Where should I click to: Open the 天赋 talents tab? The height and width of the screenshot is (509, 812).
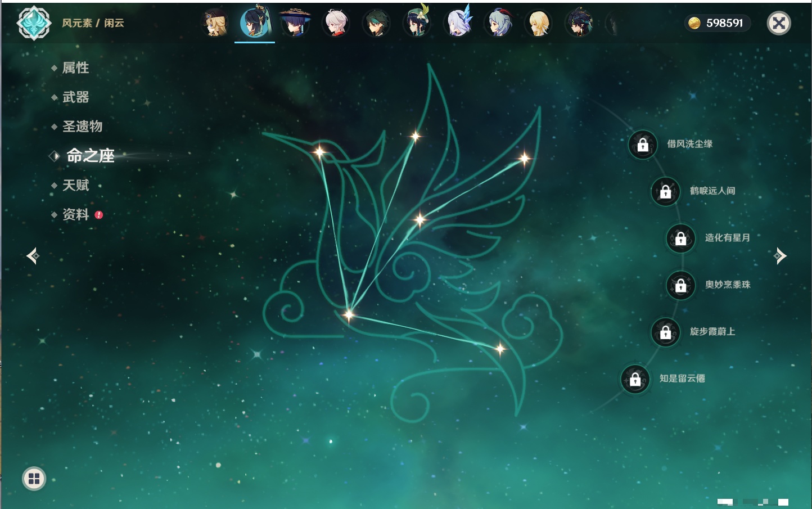pyautogui.click(x=75, y=185)
